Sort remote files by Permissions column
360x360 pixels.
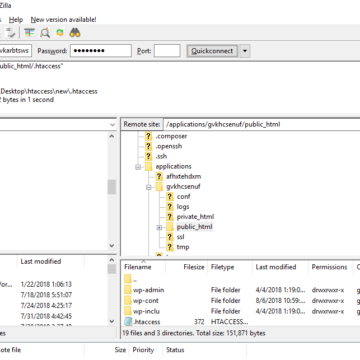coord(330,267)
